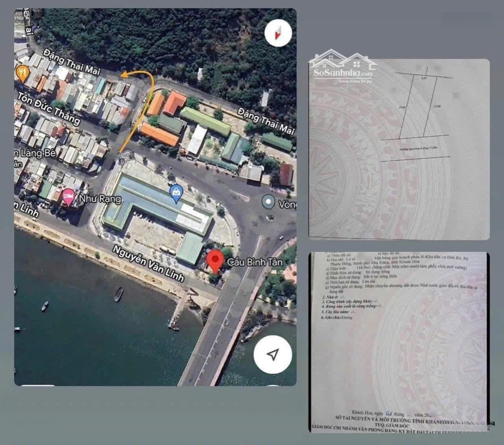The height and width of the screenshot is (445, 504).
Task: Click the Như Rạng place name
Action: click(100, 199)
